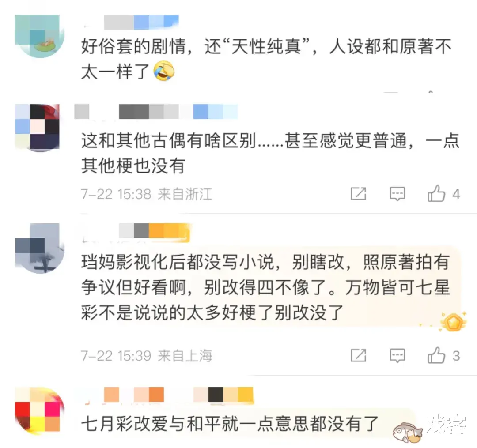This screenshot has height=448, width=477.
Task: Open third commenter's gray avatar
Action: [40, 248]
